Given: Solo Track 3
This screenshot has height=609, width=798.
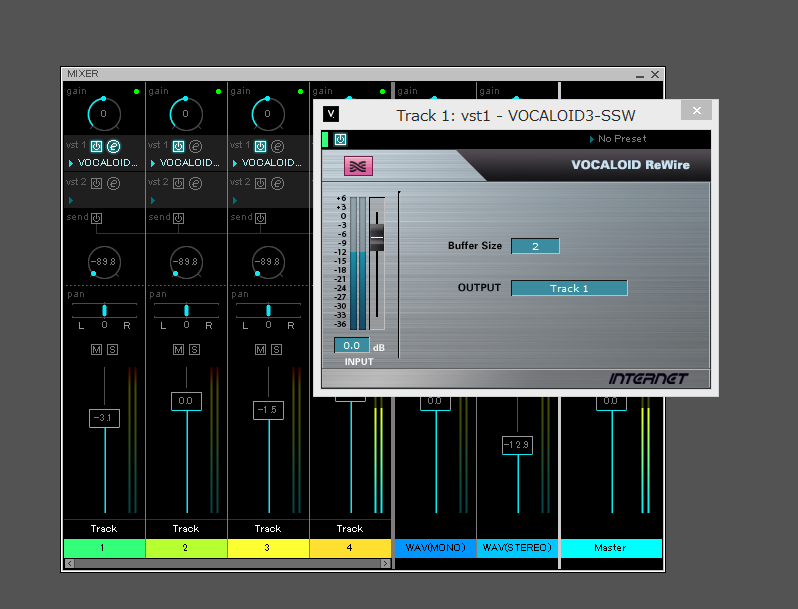Looking at the screenshot, I should 276,350.
